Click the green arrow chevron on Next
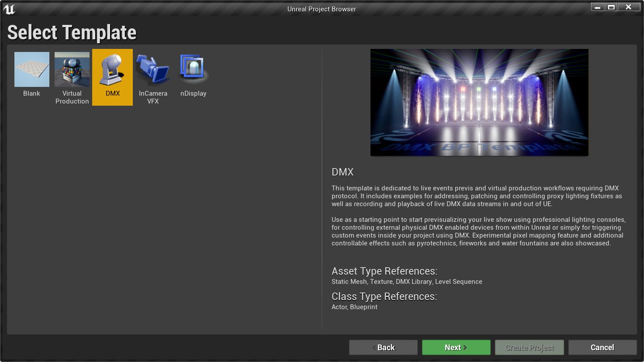644x362 pixels. pos(466,347)
